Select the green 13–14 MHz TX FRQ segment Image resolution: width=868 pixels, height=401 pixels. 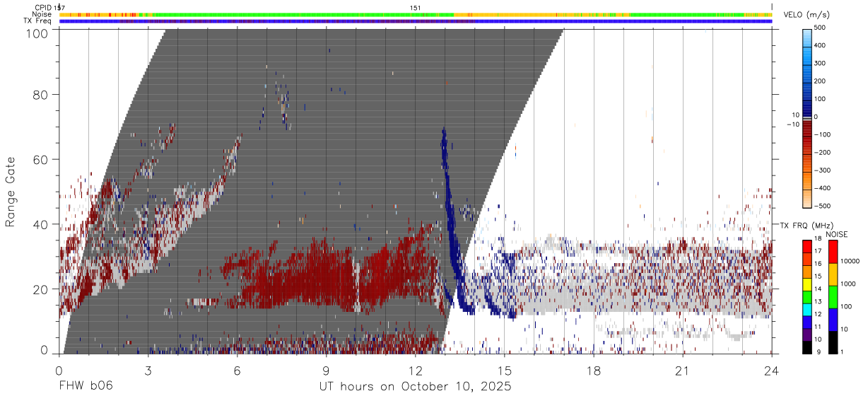[x=807, y=296]
